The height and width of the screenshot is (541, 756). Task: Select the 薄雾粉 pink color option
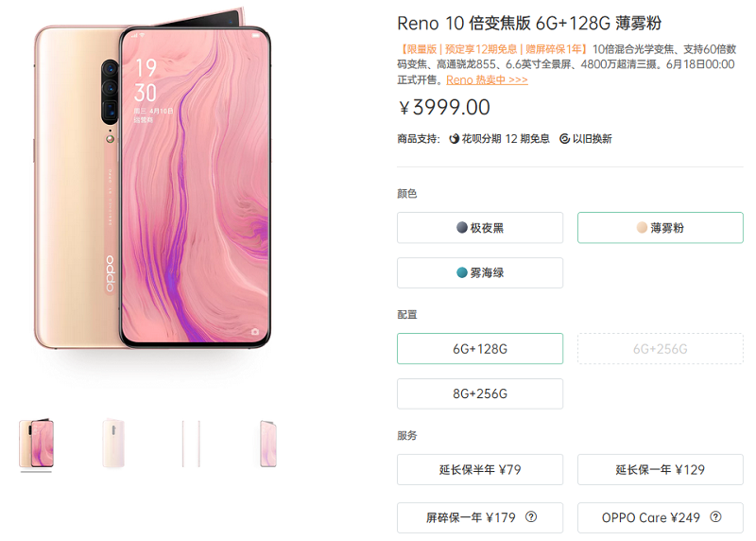(x=660, y=228)
